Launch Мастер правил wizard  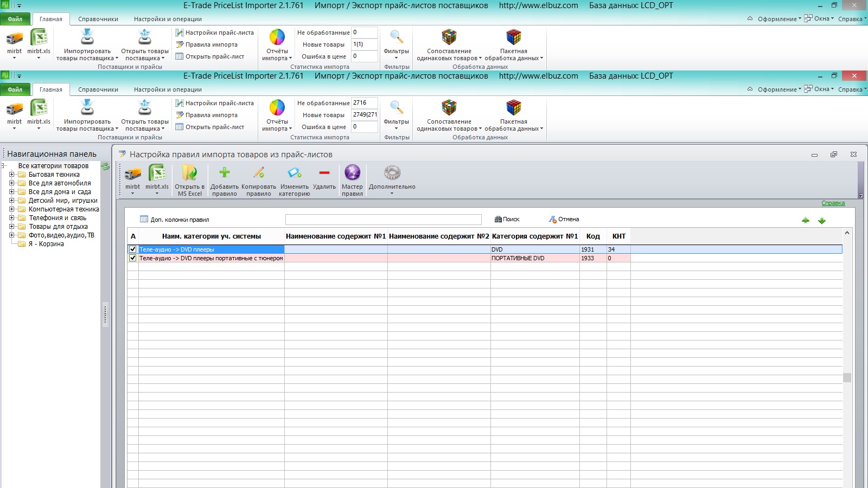click(x=352, y=180)
